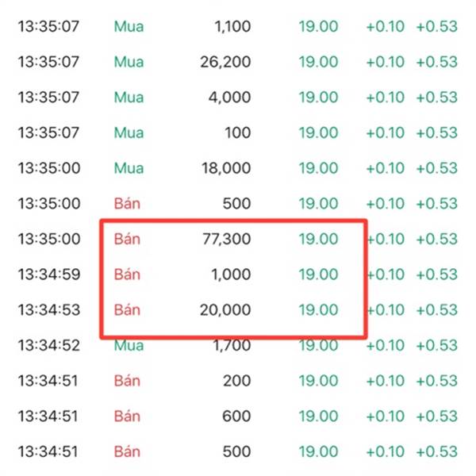Viewport: 476px width, 476px height.
Task: Click the Mua label beside 100 volume
Action: coord(129,132)
